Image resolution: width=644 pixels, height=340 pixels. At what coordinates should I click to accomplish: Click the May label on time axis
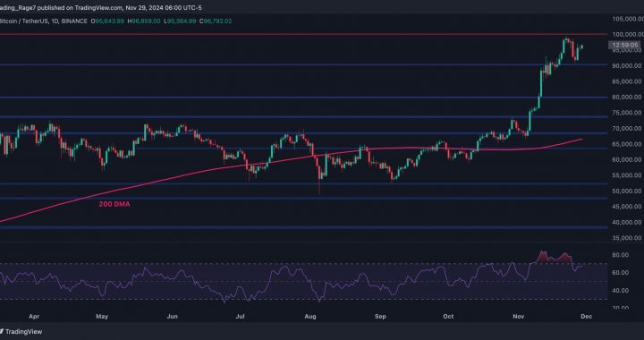(x=102, y=317)
